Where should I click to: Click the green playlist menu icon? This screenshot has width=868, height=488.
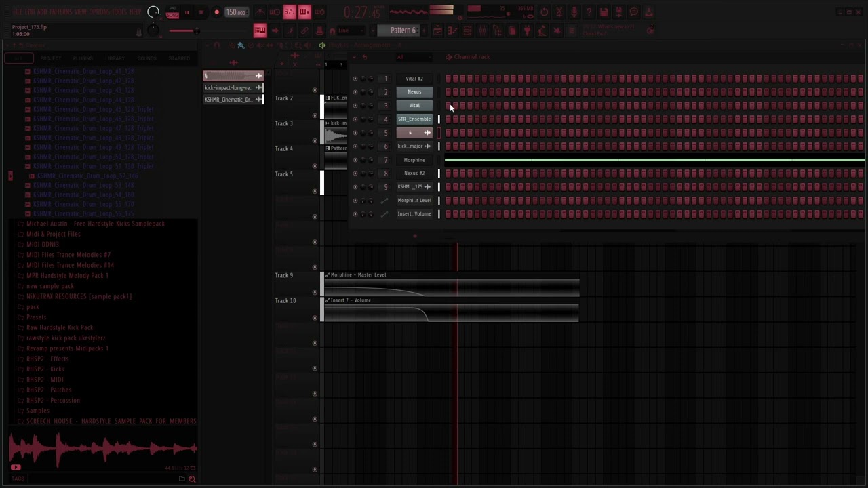[322, 45]
